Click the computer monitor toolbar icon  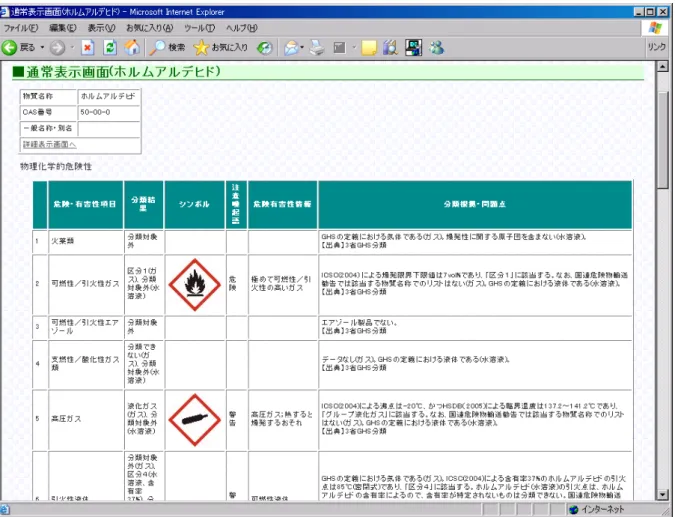[414, 47]
